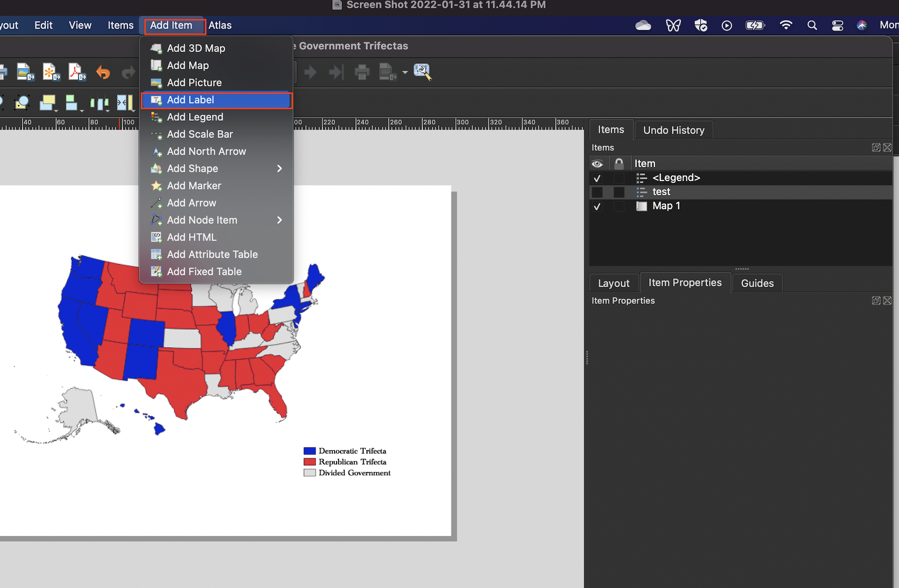Uncheck visibility for the Legend item
The image size is (899, 588).
pyautogui.click(x=597, y=178)
